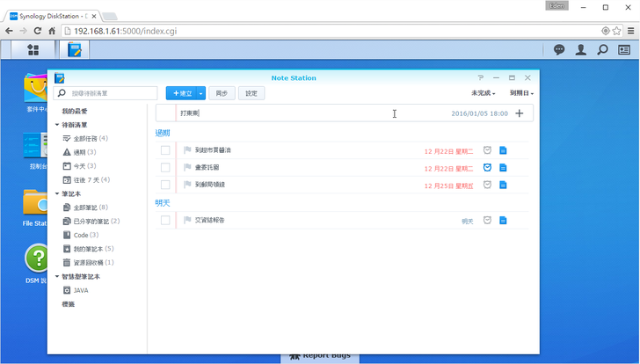Mark the 到郵局領錢 task as done
This screenshot has width=640, height=364.
tap(165, 185)
